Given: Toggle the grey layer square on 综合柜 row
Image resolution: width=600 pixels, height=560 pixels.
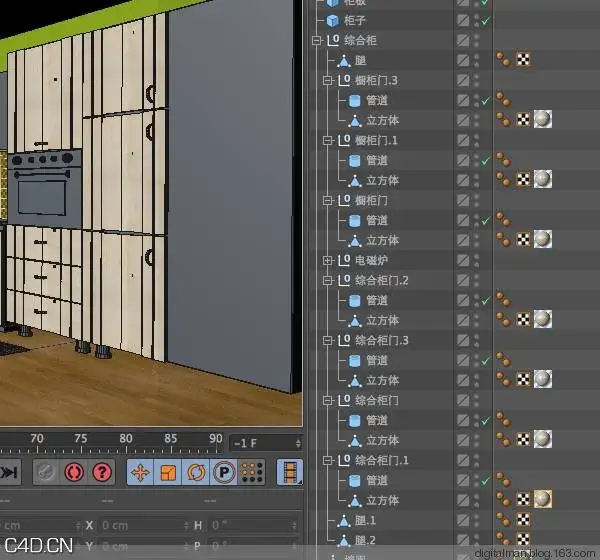Looking at the screenshot, I should [x=463, y=40].
